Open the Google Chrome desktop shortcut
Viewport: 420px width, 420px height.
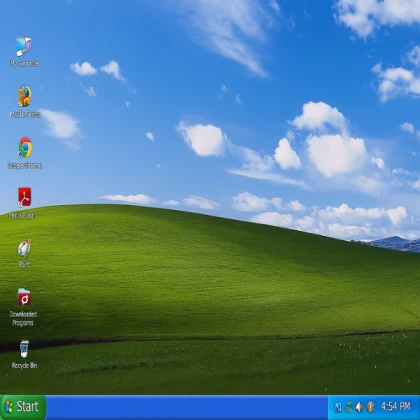[x=25, y=147]
